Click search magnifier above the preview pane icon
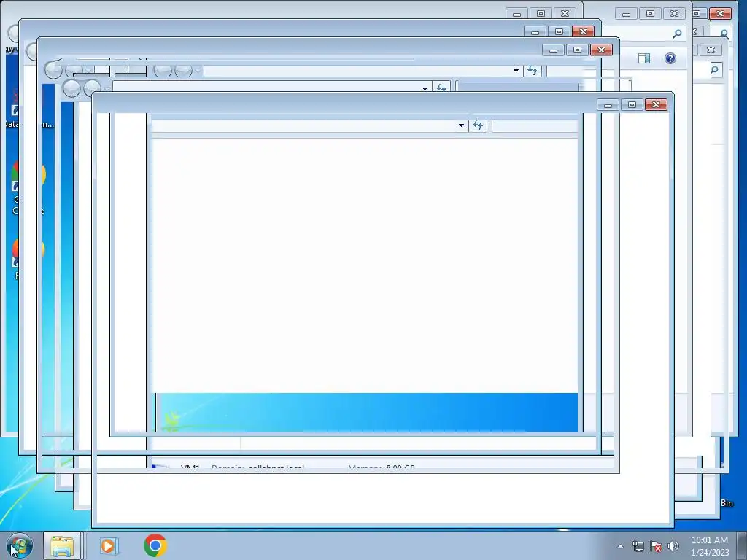Viewport: 747px width, 560px height. pos(677,34)
